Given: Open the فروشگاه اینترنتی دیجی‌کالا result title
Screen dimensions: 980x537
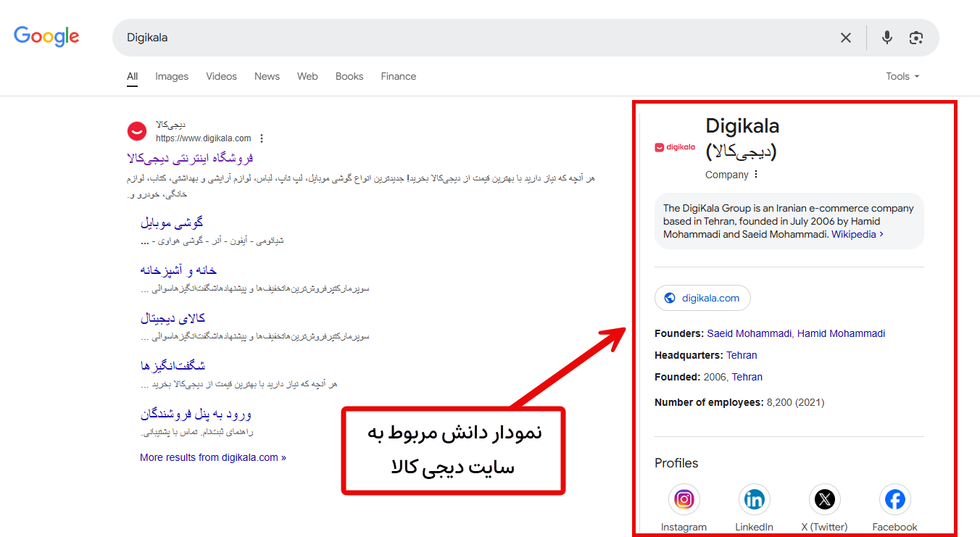Looking at the screenshot, I should point(190,158).
